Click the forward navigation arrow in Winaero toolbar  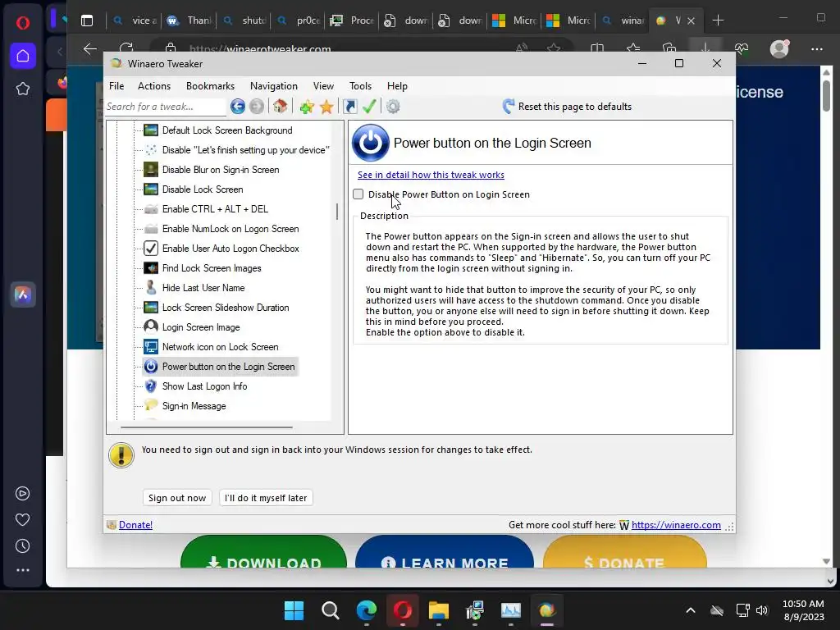(x=257, y=107)
